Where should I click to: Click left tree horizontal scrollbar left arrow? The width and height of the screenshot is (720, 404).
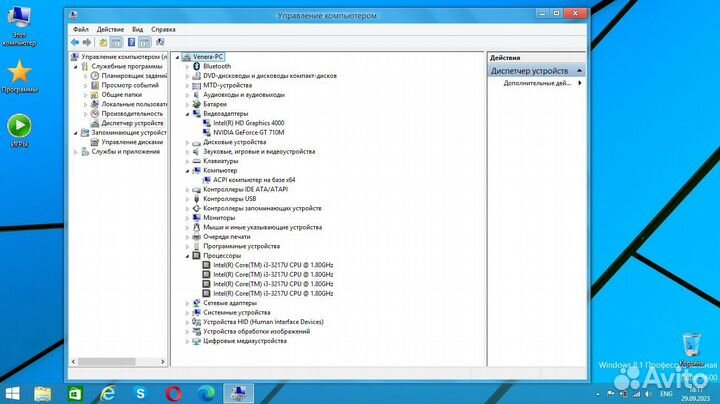click(x=73, y=362)
